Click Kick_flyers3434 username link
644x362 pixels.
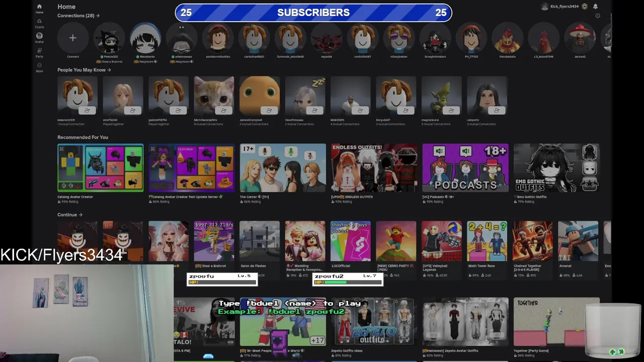565,7
